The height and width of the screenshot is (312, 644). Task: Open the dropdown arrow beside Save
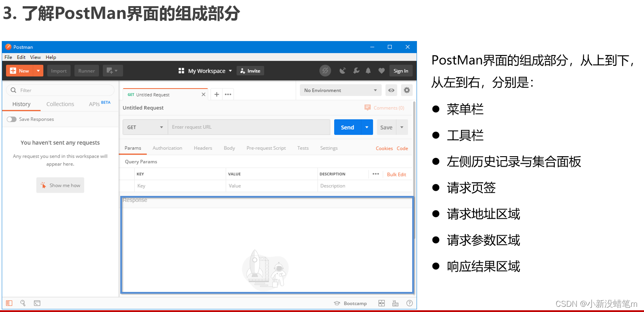[x=402, y=127]
